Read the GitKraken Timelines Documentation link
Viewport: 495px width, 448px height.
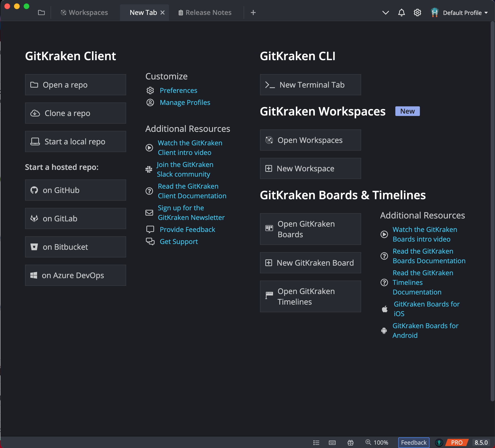pos(423,282)
